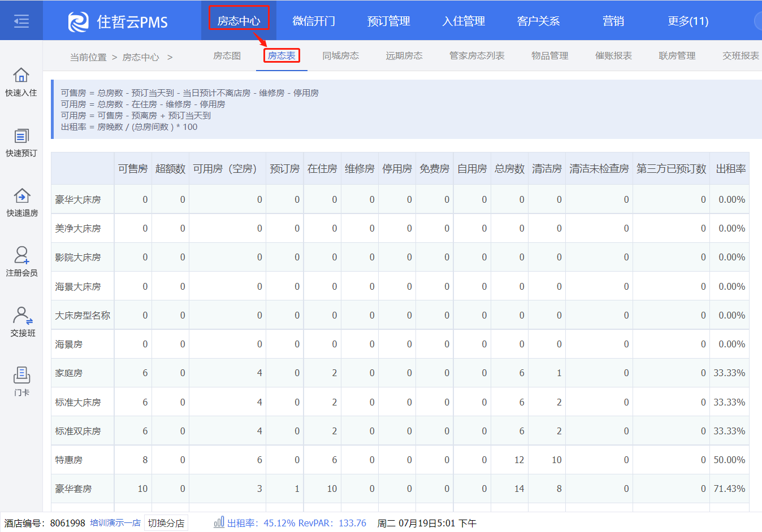The width and height of the screenshot is (762, 532).
Task: Toggle the hamburger sidebar menu icon
Action: (x=21, y=21)
